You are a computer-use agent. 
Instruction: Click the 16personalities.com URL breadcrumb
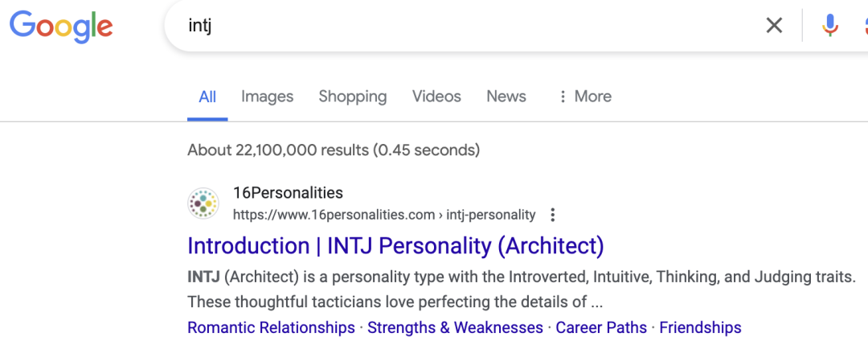[x=384, y=215]
